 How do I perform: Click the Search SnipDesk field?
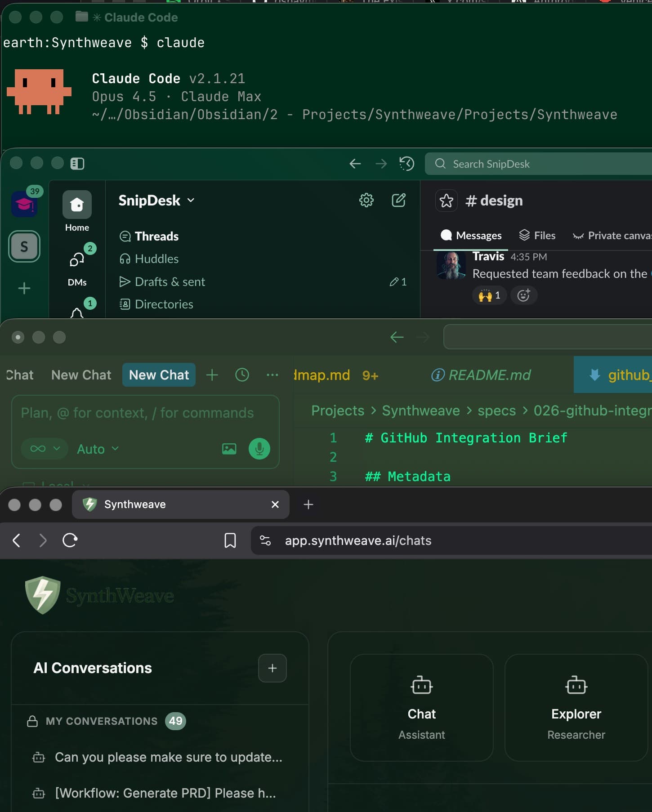coord(540,164)
